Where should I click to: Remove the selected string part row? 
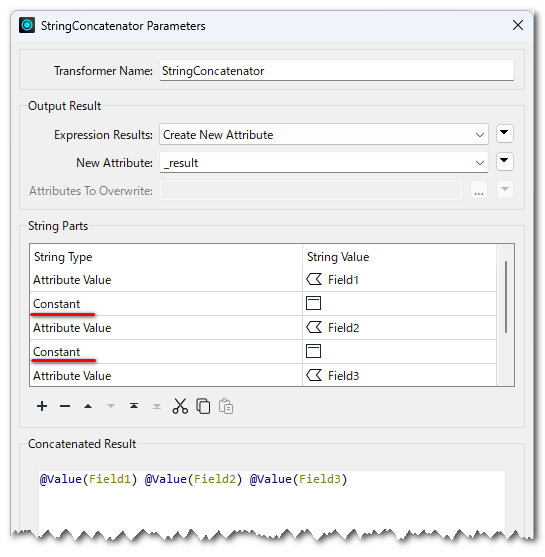coord(65,406)
